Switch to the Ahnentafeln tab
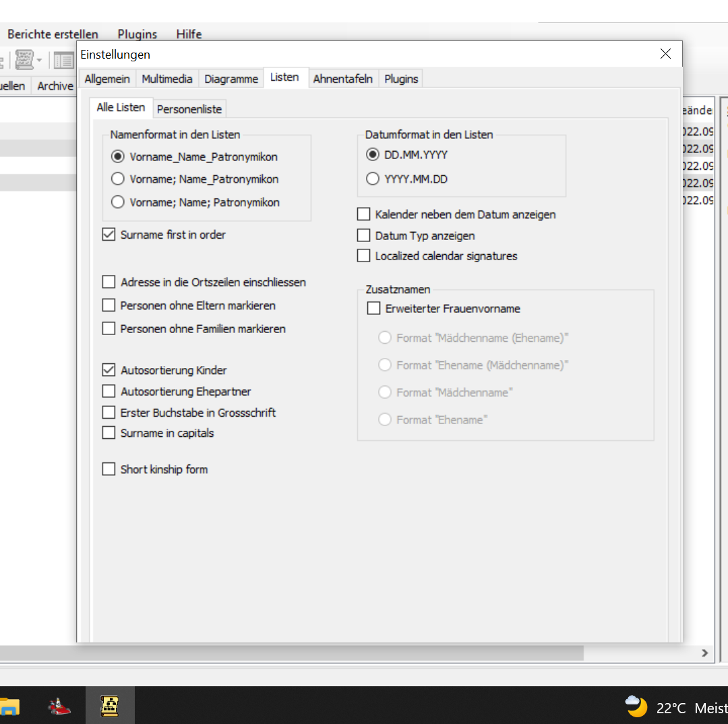 pyautogui.click(x=343, y=79)
